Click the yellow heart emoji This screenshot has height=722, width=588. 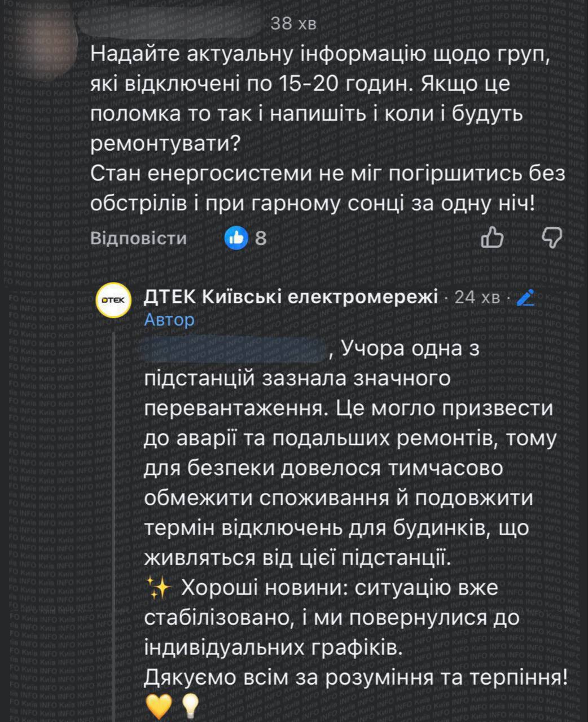pos(157,704)
